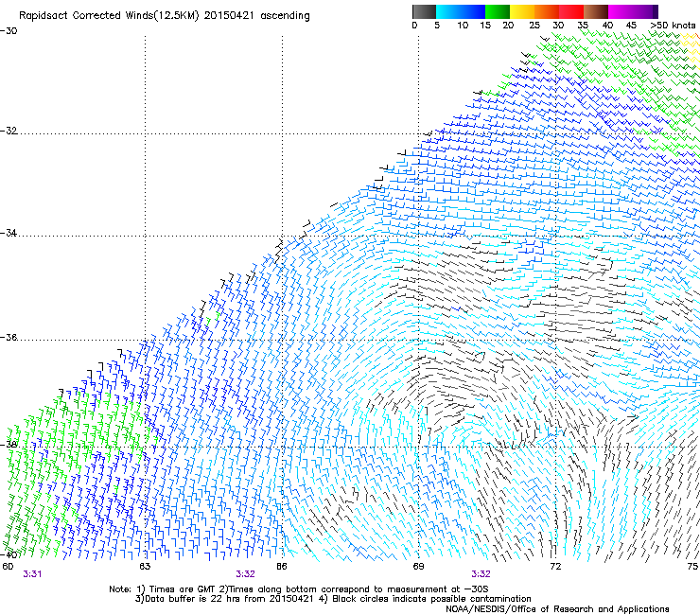Select the magenta 40-45 knots legend swatch
700x615 pixels.
point(621,11)
